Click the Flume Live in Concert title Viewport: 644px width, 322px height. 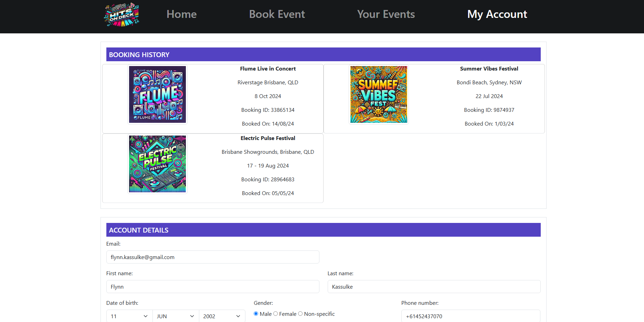pos(268,69)
